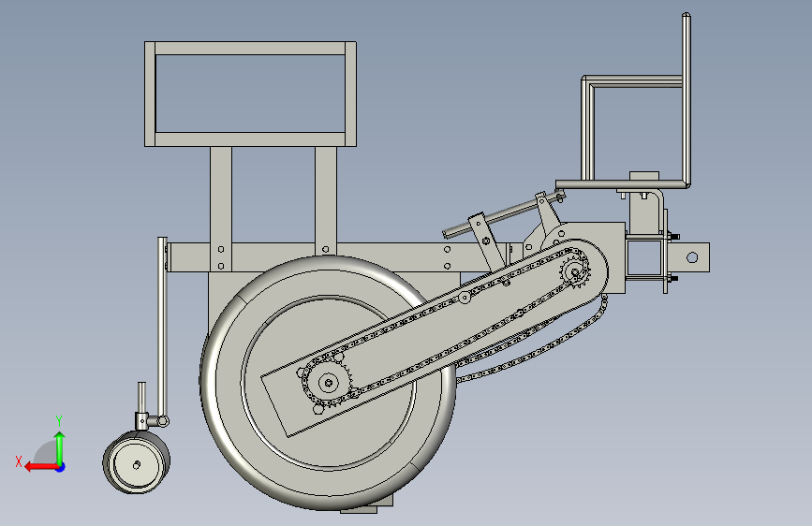Pick the upper sprocket near the hitch
812x526 pixels.
coord(575,271)
